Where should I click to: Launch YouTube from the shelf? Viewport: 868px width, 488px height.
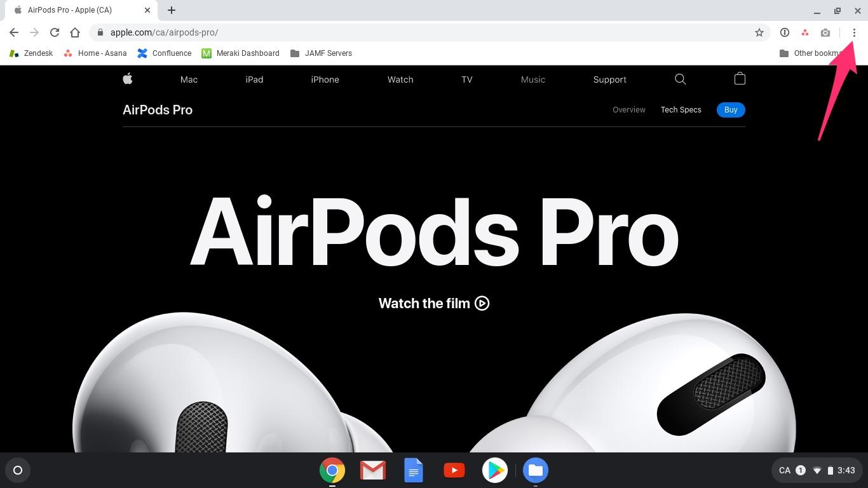(454, 470)
